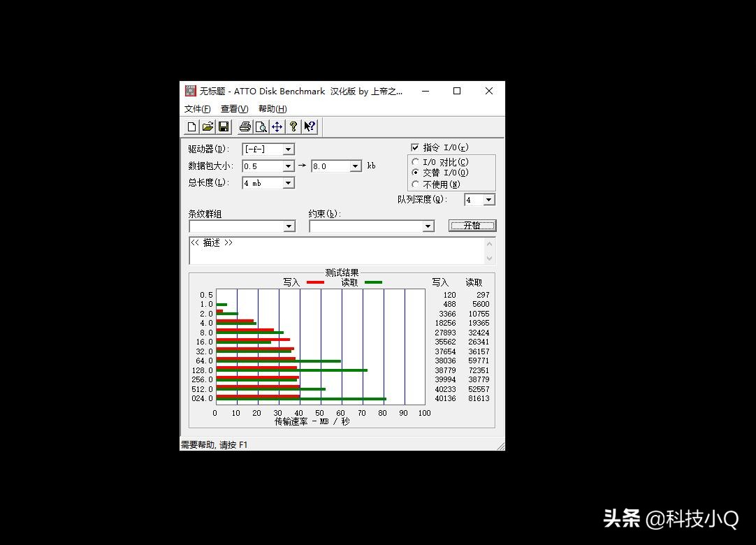Screen dimensions: 756x545
Task: Click the read value 81613
Action: click(479, 398)
